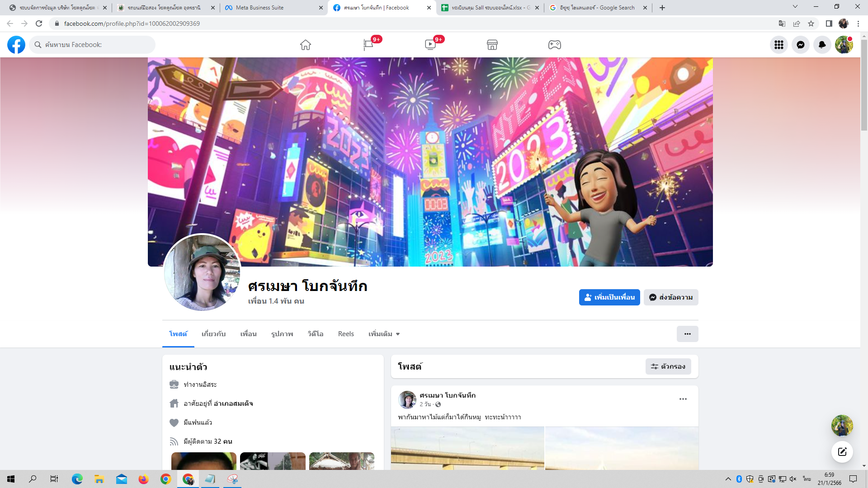The height and width of the screenshot is (488, 868).
Task: Click the เพิ่มเป็นเพื่อน add friend button
Action: (609, 297)
